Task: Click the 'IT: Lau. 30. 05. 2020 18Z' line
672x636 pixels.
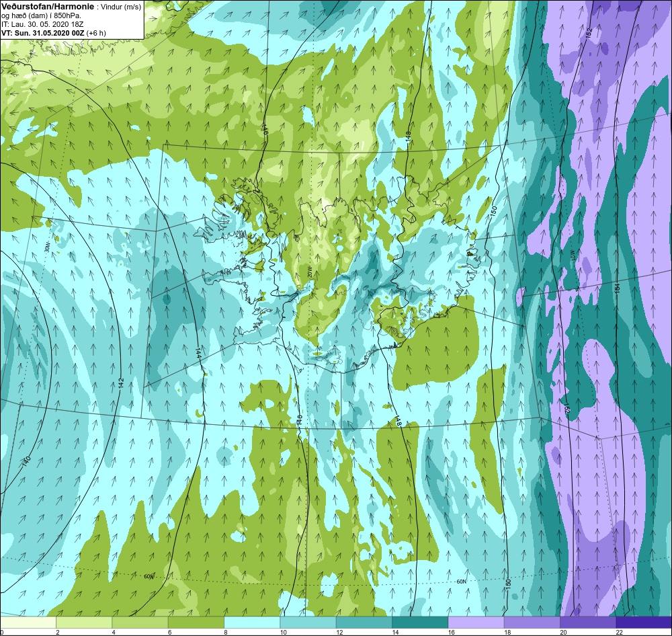Action: tap(42, 24)
